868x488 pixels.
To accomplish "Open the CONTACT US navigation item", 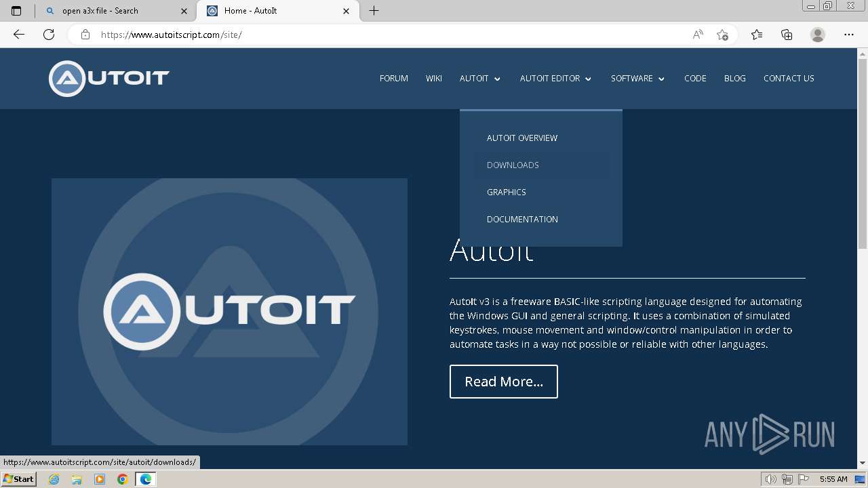I will click(x=789, y=79).
